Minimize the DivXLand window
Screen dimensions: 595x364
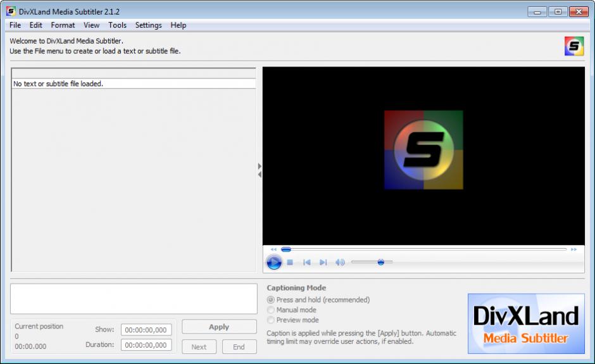click(537, 12)
